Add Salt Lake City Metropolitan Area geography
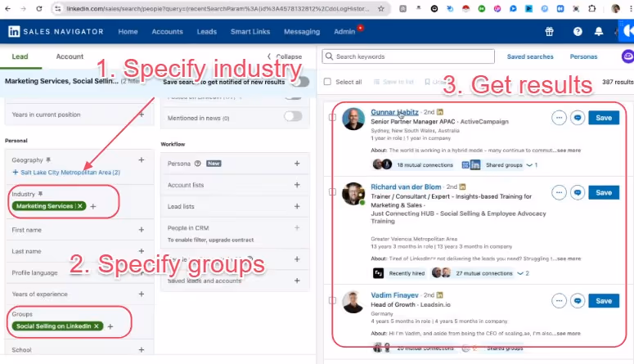The height and width of the screenshot is (364, 634). (x=66, y=173)
